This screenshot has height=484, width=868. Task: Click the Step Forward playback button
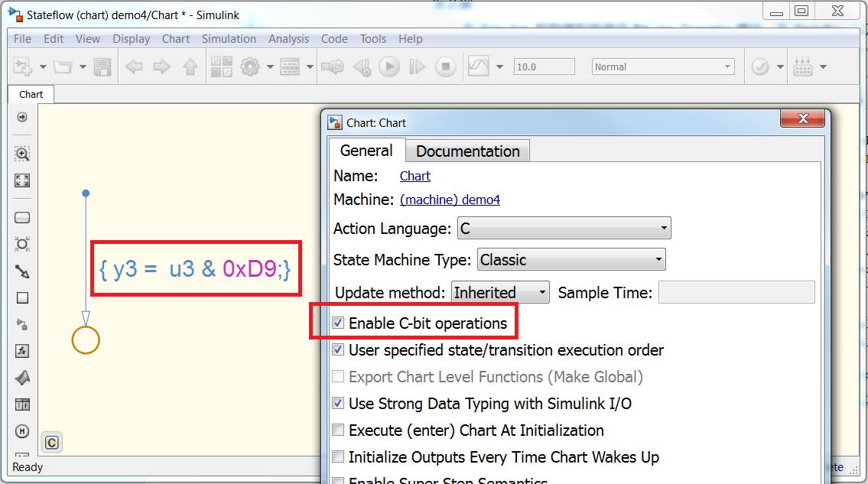tap(417, 67)
